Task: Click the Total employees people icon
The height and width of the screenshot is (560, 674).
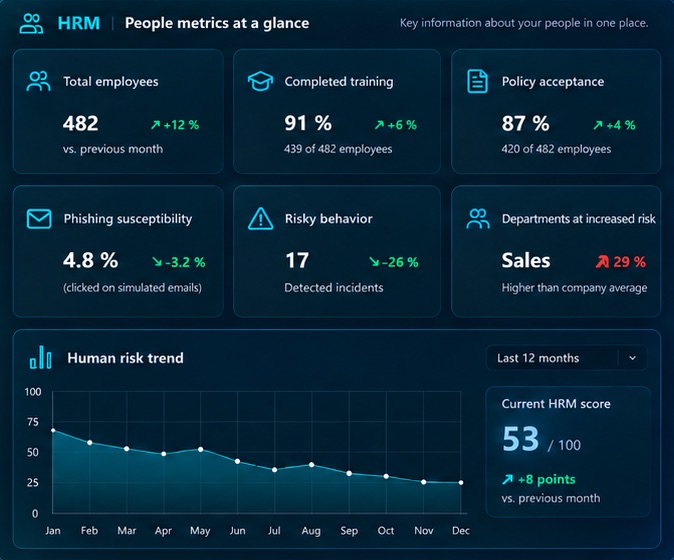Action: point(38,81)
